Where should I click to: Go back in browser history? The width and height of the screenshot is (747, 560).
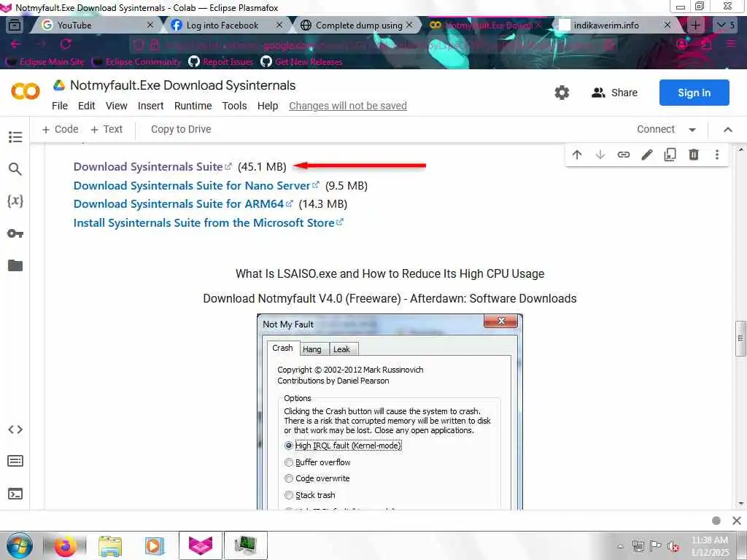pos(16,44)
